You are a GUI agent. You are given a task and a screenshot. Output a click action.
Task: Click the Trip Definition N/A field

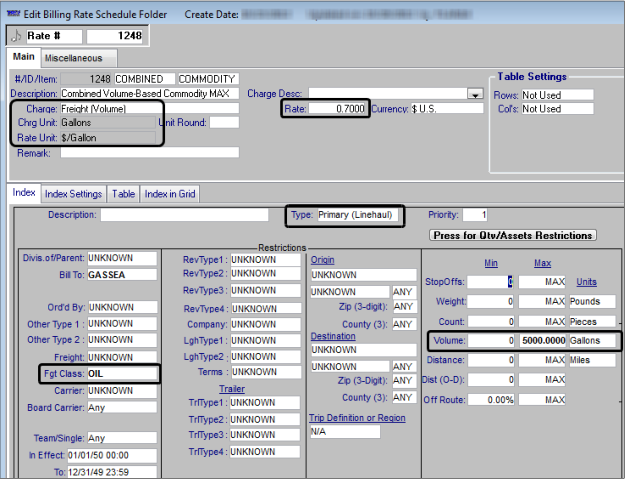pyautogui.click(x=345, y=431)
